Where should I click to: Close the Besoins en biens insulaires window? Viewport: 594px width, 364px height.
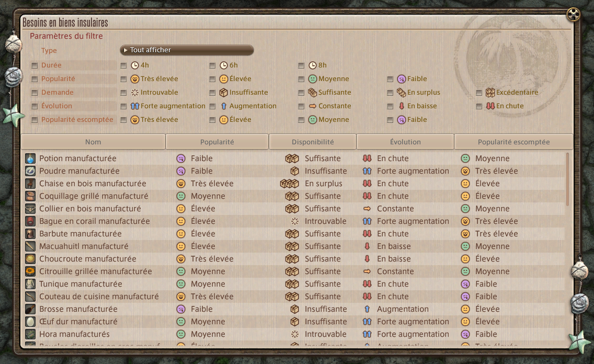[x=573, y=15]
